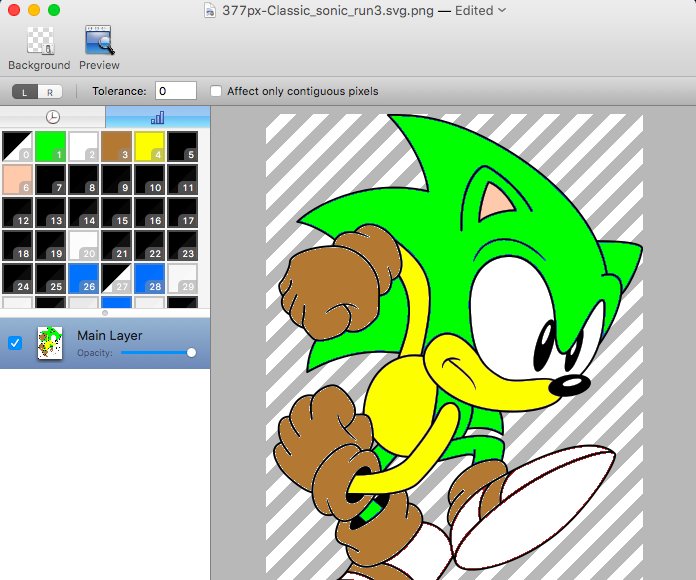696x580 pixels.
Task: Select color swatch number 7
Action: pos(50,179)
